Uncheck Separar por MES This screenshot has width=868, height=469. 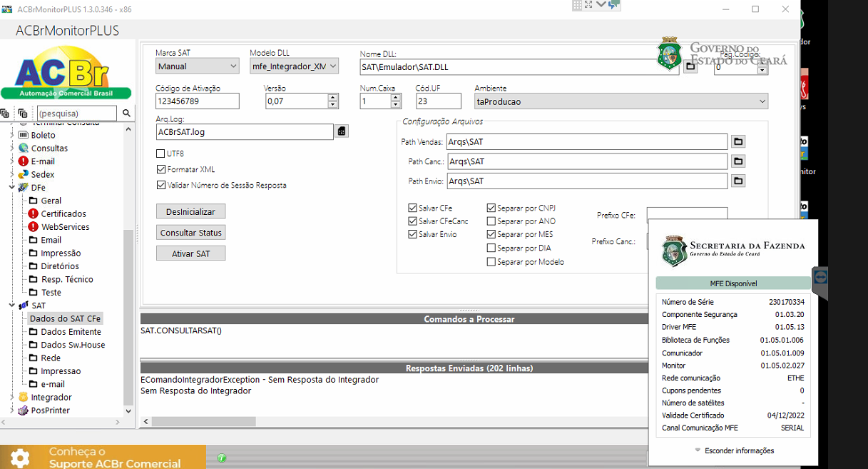pyautogui.click(x=491, y=234)
